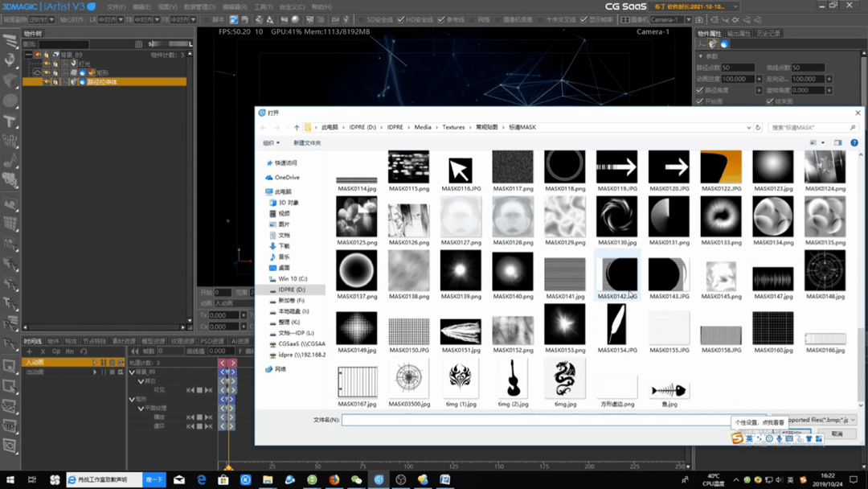Click the text tool in left sidebar
This screenshot has height=489, width=868.
click(x=10, y=121)
